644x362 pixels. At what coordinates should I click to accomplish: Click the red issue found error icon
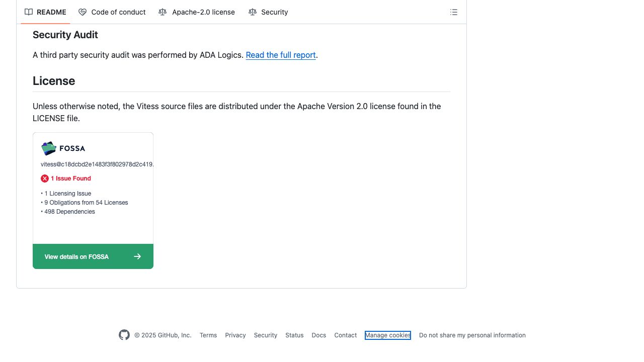coord(45,178)
